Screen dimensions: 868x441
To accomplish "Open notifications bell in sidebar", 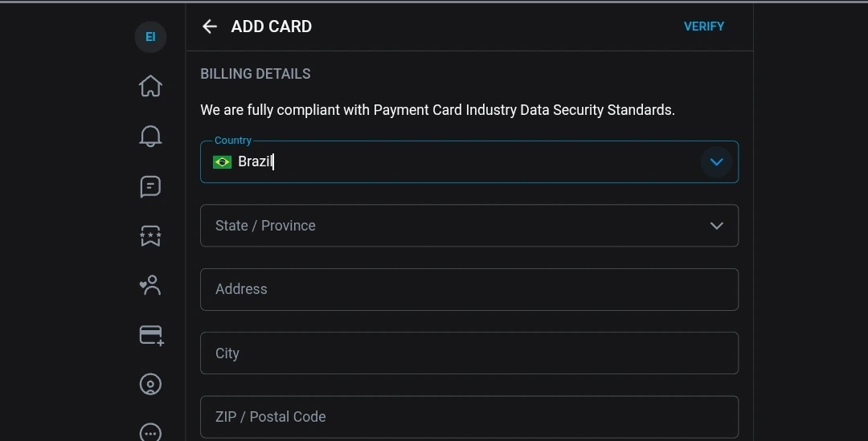I will [x=150, y=137].
